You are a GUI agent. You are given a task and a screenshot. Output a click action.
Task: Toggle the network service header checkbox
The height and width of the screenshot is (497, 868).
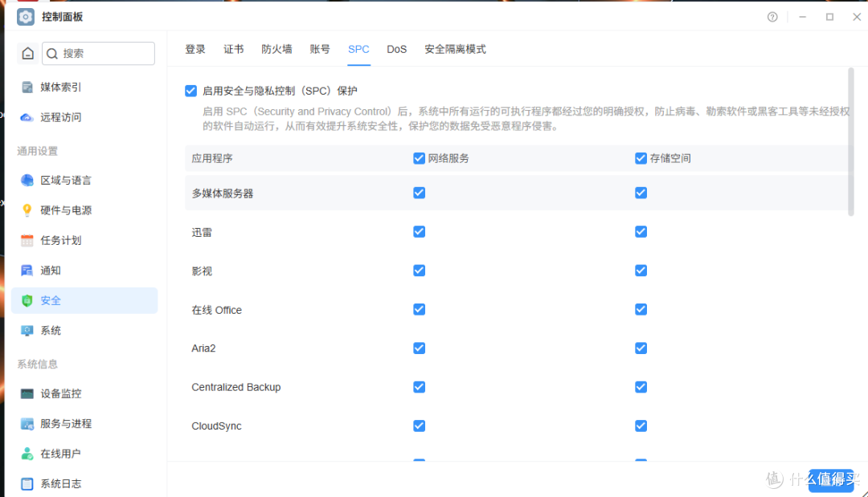(x=419, y=159)
